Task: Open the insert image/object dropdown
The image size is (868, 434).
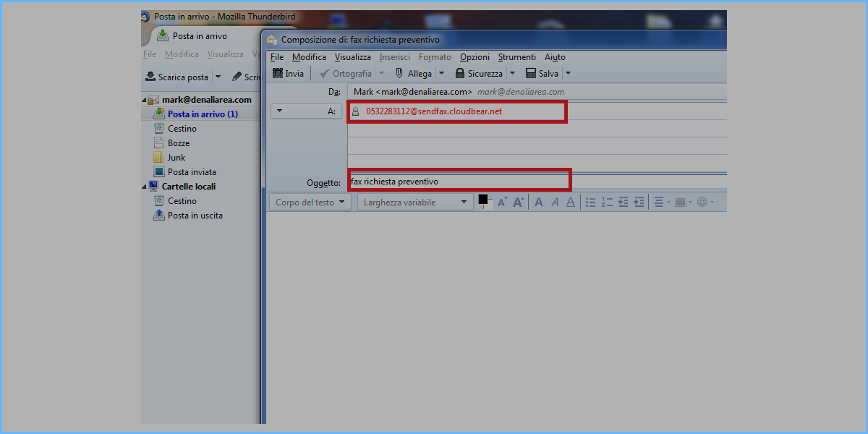Action: pos(683,203)
